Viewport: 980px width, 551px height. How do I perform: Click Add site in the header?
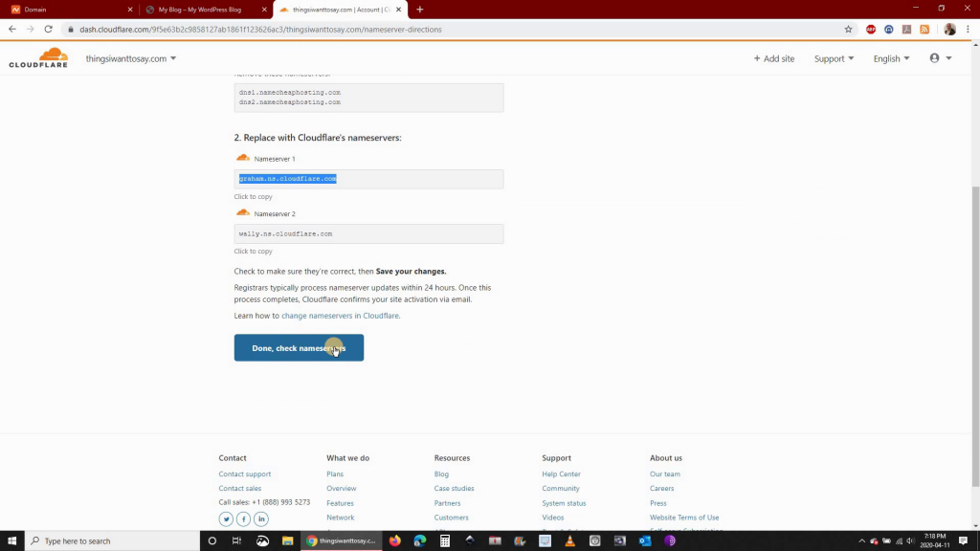[x=773, y=58]
